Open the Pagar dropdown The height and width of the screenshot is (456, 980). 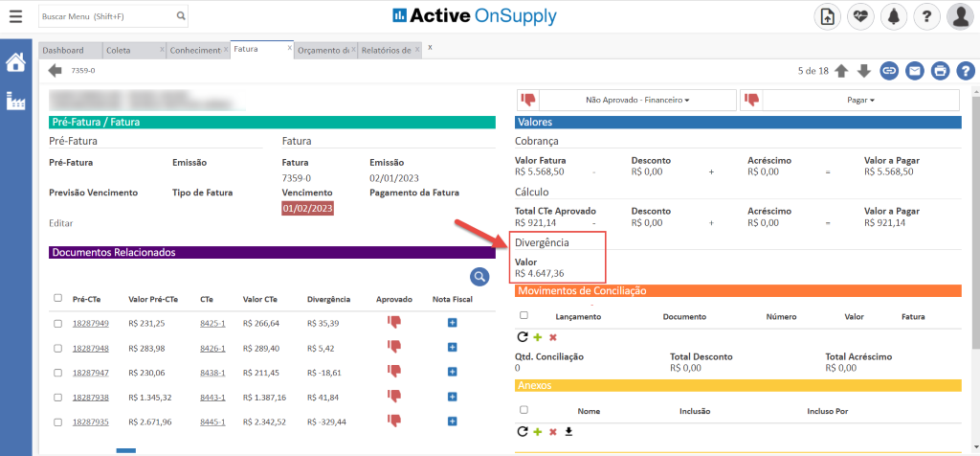860,100
